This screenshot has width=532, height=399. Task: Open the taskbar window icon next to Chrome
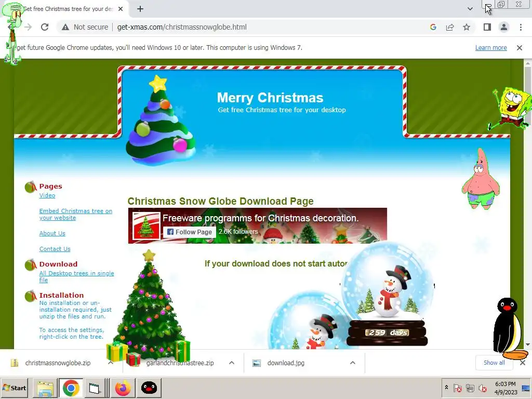point(95,388)
